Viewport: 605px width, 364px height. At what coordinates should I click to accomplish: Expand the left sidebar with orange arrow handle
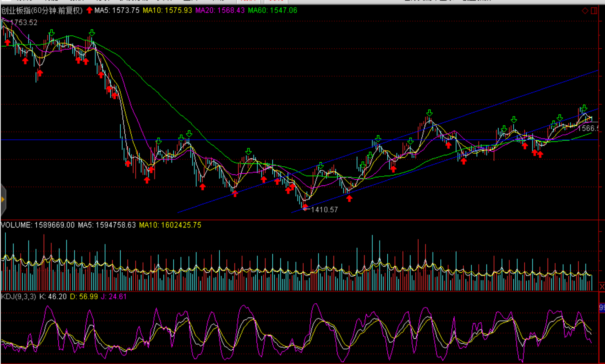3,199
